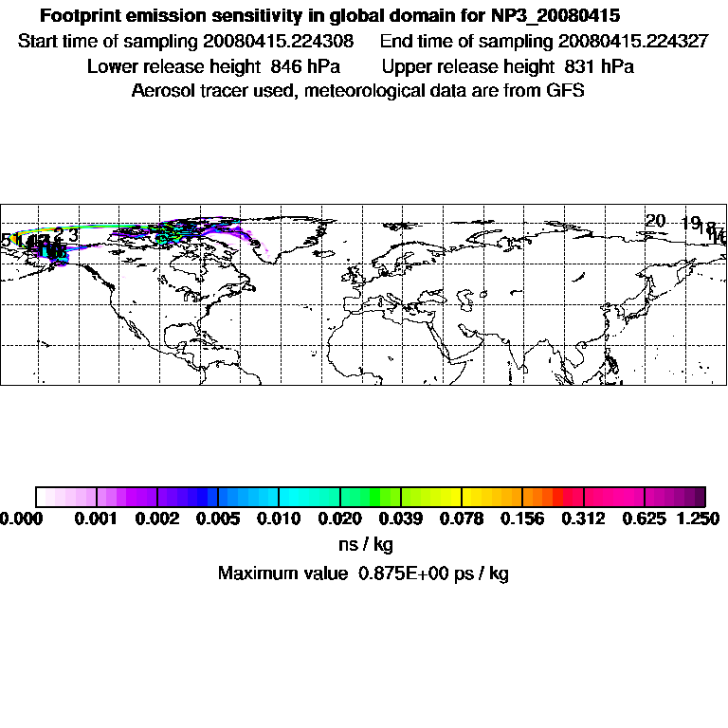Pick the cyan swatch in the colorbar
The width and height of the screenshot is (728, 728).
tap(308, 497)
